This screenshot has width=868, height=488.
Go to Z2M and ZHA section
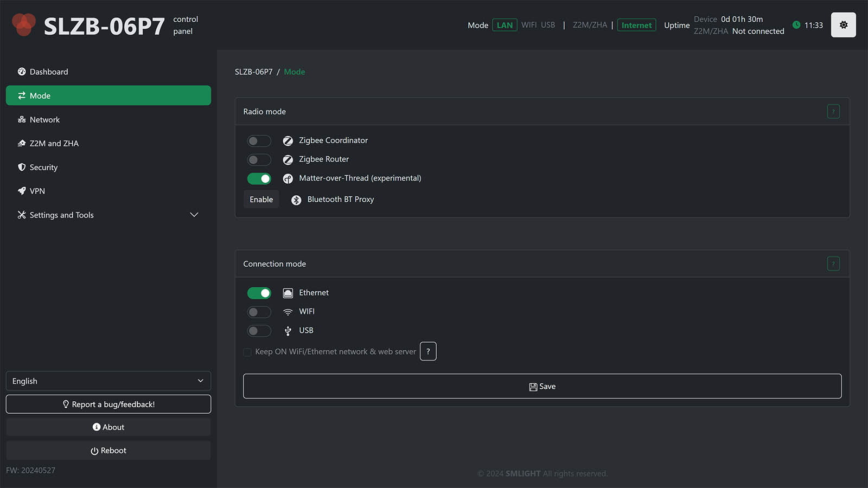[54, 144]
